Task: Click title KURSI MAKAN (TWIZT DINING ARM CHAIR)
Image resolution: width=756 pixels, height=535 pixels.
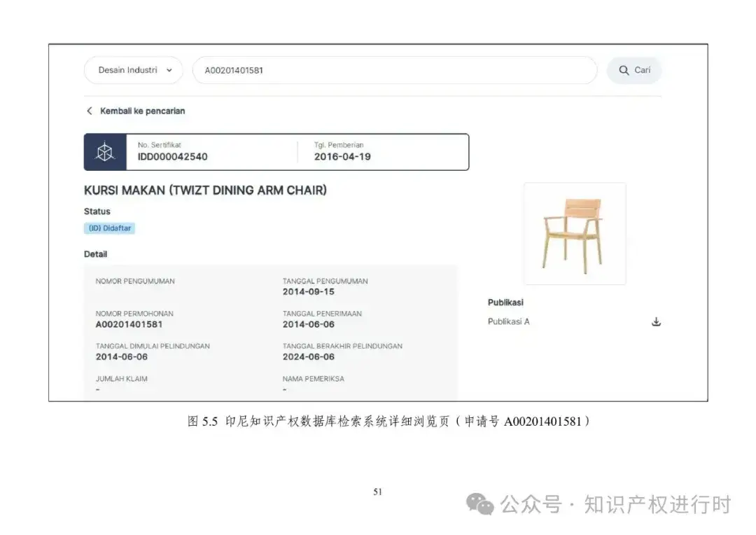Action: point(205,190)
